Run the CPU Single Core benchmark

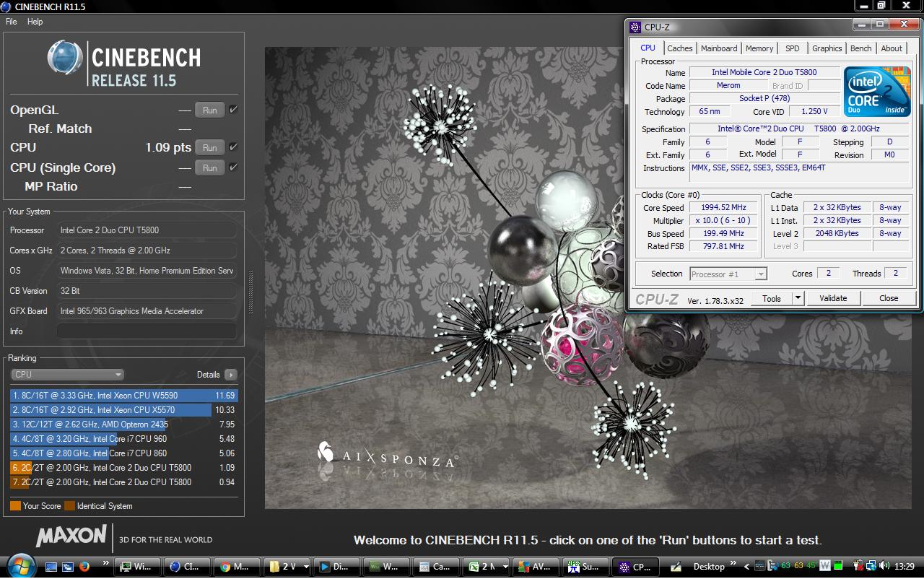point(209,168)
